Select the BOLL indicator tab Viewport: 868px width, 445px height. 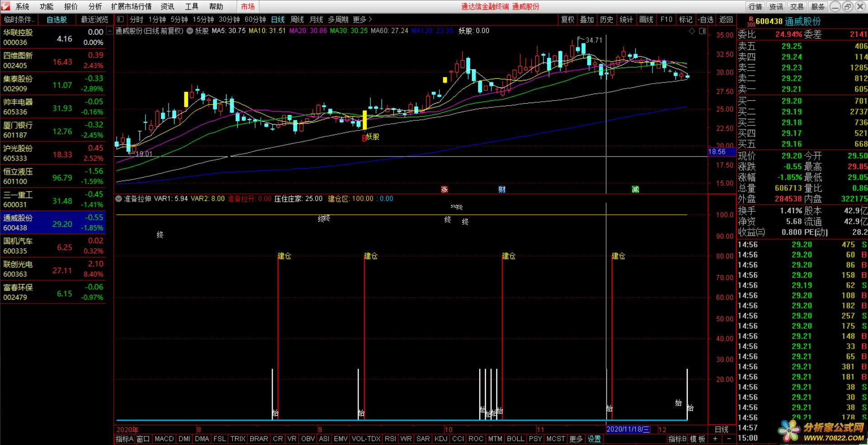tap(515, 439)
